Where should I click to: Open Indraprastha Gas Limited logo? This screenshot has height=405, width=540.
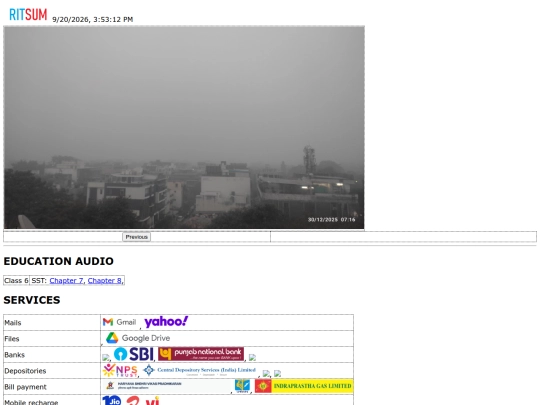coord(304,386)
